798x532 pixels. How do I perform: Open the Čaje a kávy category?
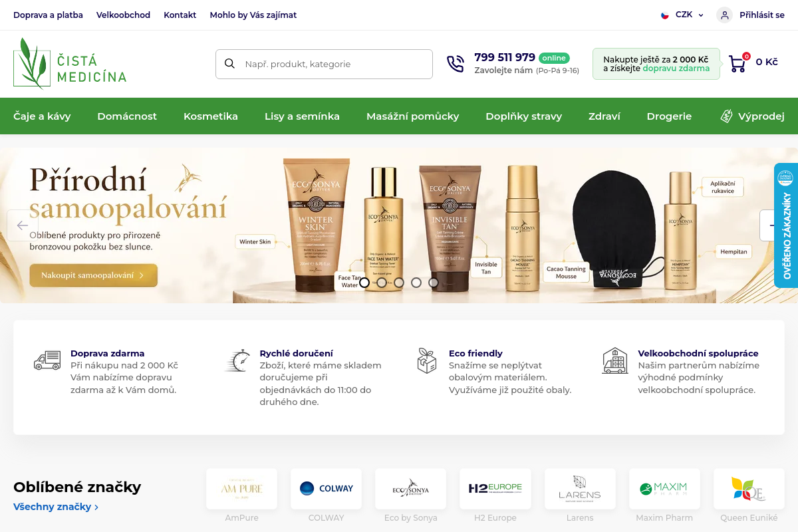(42, 116)
